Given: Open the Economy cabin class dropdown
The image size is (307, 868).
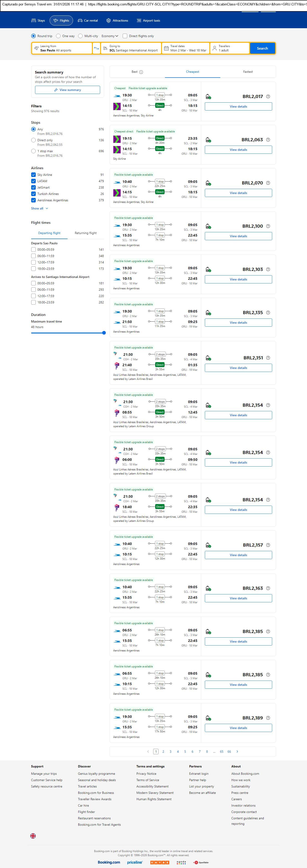Looking at the screenshot, I should [110, 36].
